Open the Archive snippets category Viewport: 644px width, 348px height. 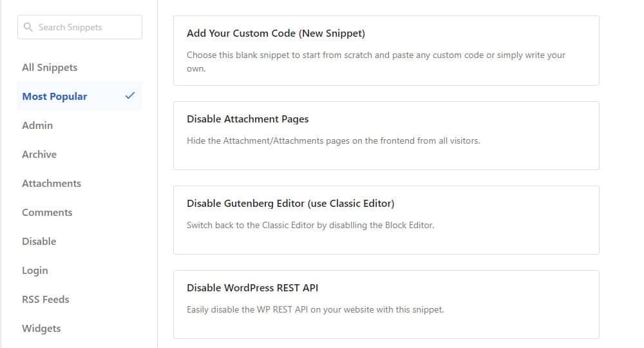(39, 155)
